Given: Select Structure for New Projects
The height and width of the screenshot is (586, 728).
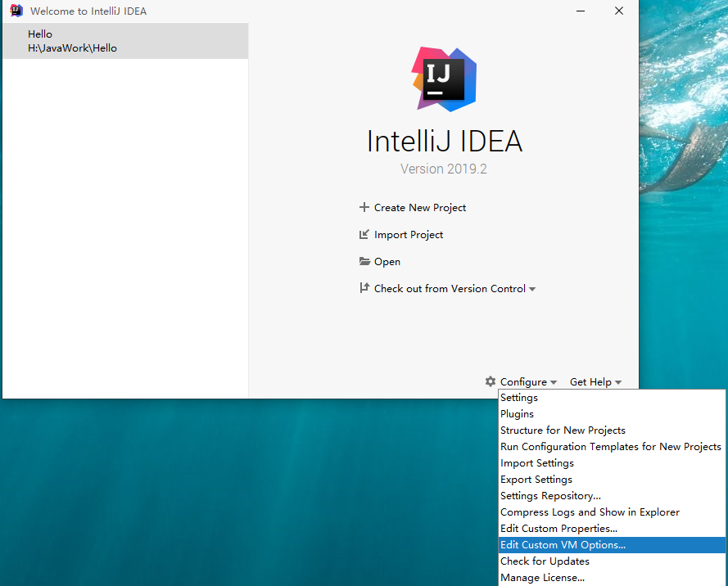Looking at the screenshot, I should point(612,430).
